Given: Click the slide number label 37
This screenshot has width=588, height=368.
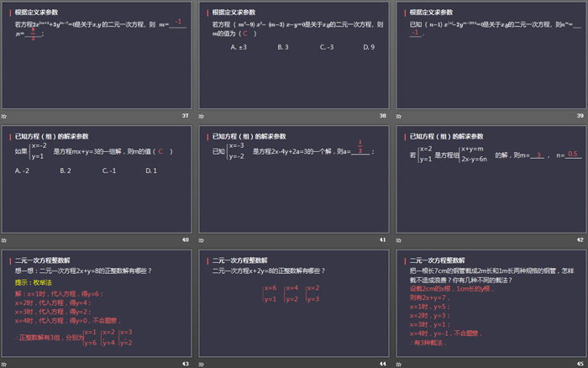Looking at the screenshot, I should tap(186, 116).
